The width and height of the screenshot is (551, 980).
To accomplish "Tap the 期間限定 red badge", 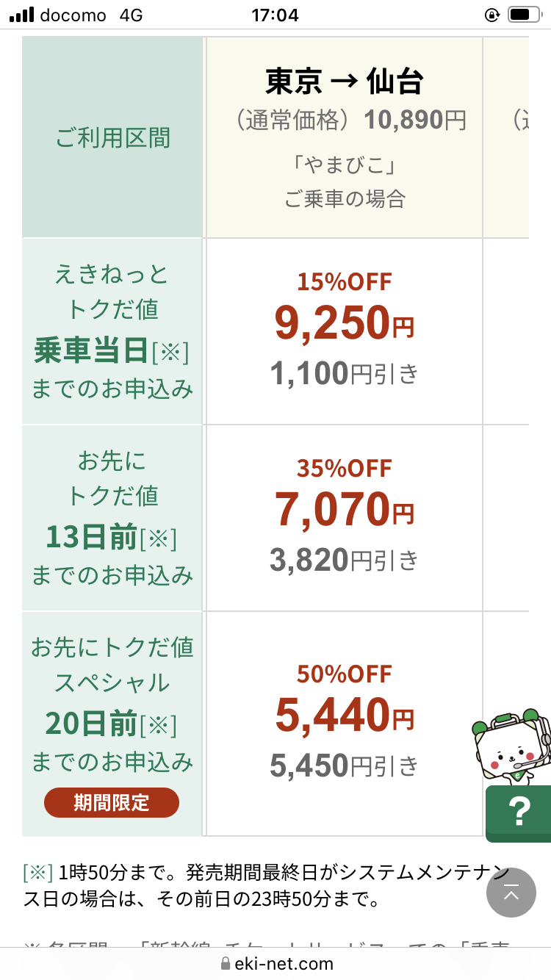I will 112,802.
